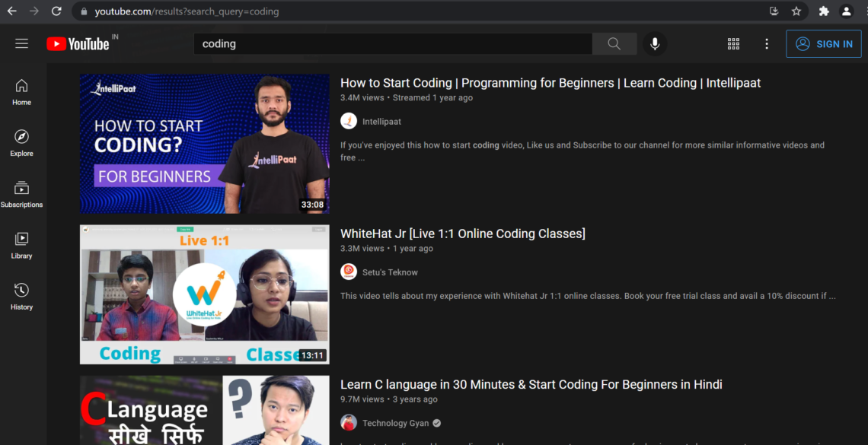Click the search magnifier icon
The width and height of the screenshot is (868, 445).
click(x=614, y=43)
